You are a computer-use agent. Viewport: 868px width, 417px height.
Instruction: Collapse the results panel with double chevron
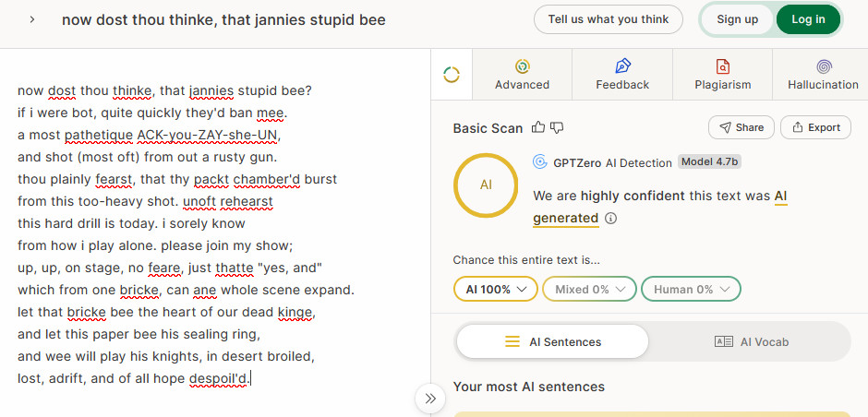[x=430, y=399]
